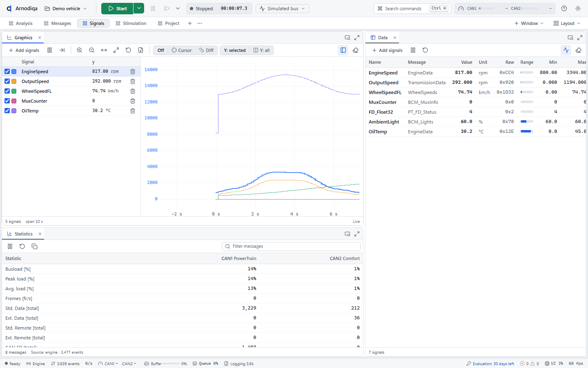Switch to the Messages tab
This screenshot has height=368, width=588.
click(x=58, y=23)
